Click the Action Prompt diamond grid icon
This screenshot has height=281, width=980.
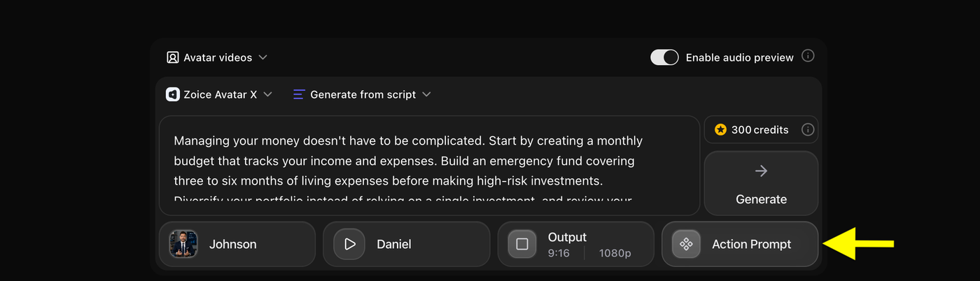click(686, 244)
